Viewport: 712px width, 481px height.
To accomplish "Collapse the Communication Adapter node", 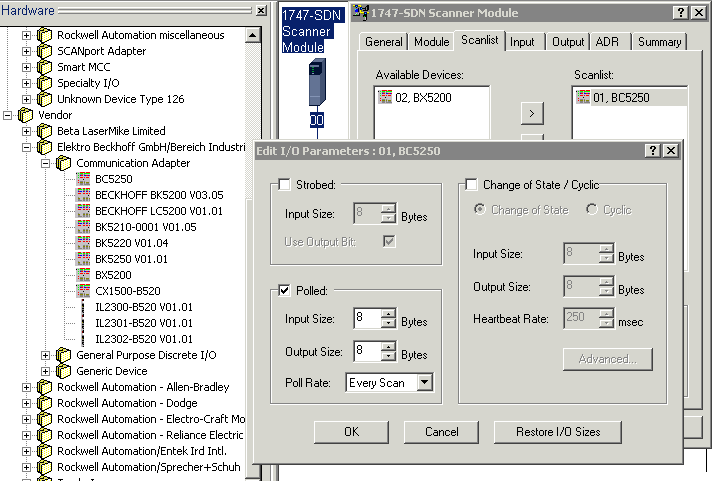I will [45, 163].
